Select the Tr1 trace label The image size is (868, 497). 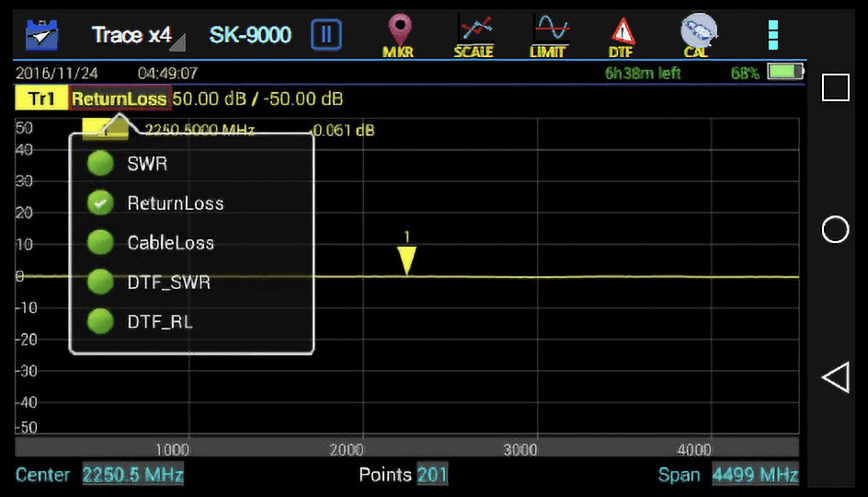(x=40, y=98)
